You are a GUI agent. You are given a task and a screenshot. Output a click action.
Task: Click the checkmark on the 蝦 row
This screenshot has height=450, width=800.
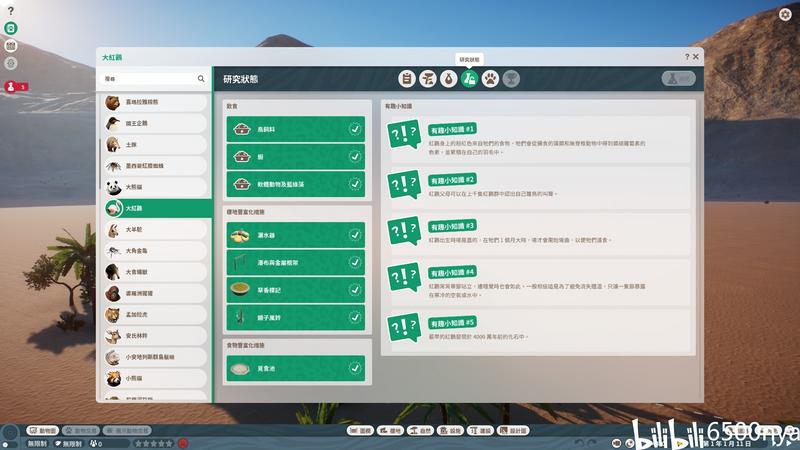tap(355, 157)
